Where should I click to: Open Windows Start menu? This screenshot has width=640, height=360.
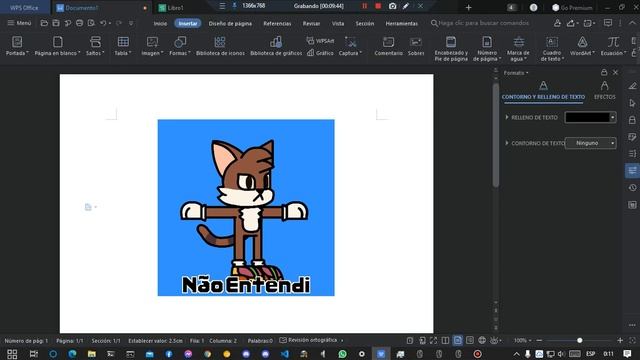coord(12,354)
